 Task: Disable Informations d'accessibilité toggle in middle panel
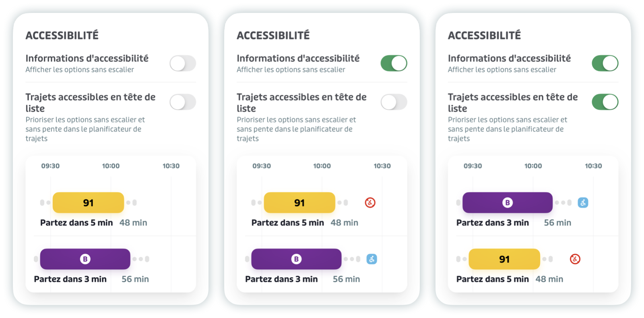point(394,63)
